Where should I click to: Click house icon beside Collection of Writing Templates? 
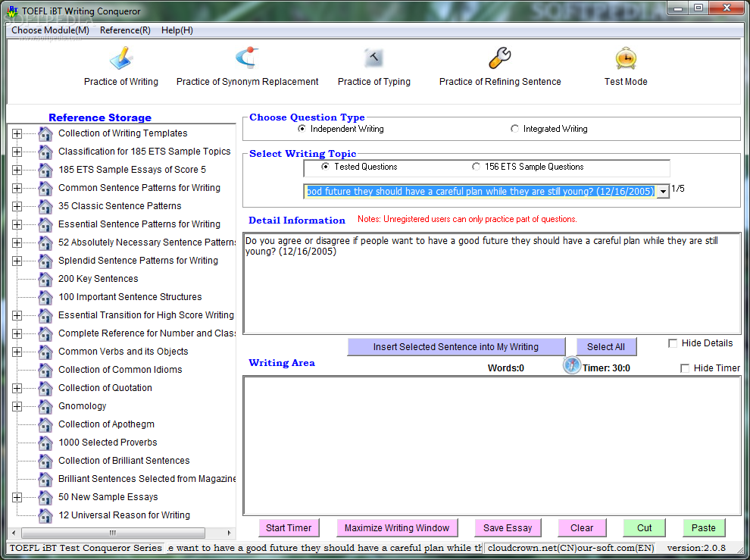click(45, 133)
